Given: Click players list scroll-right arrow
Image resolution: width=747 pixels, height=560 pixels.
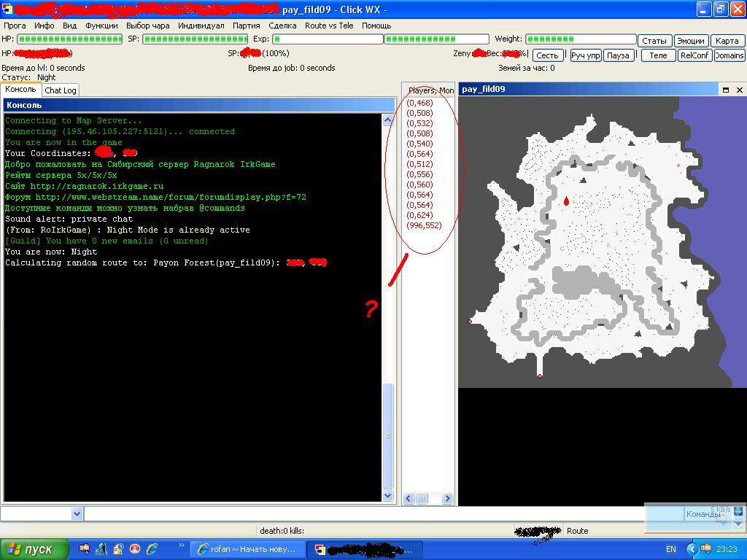Looking at the screenshot, I should click(447, 499).
